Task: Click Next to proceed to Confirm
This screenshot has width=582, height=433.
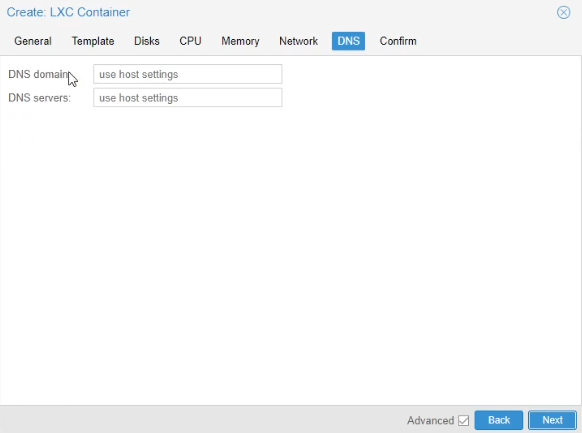Action: coord(552,420)
